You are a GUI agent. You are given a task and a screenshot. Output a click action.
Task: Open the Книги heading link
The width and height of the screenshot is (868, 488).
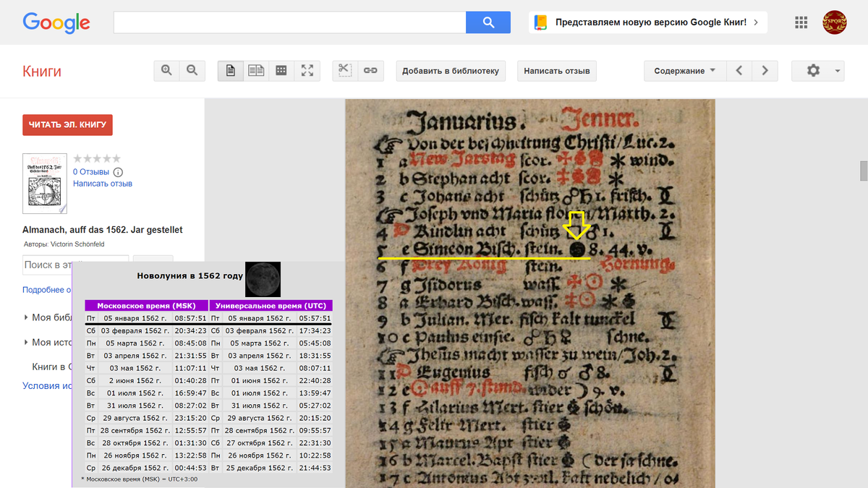click(x=42, y=71)
